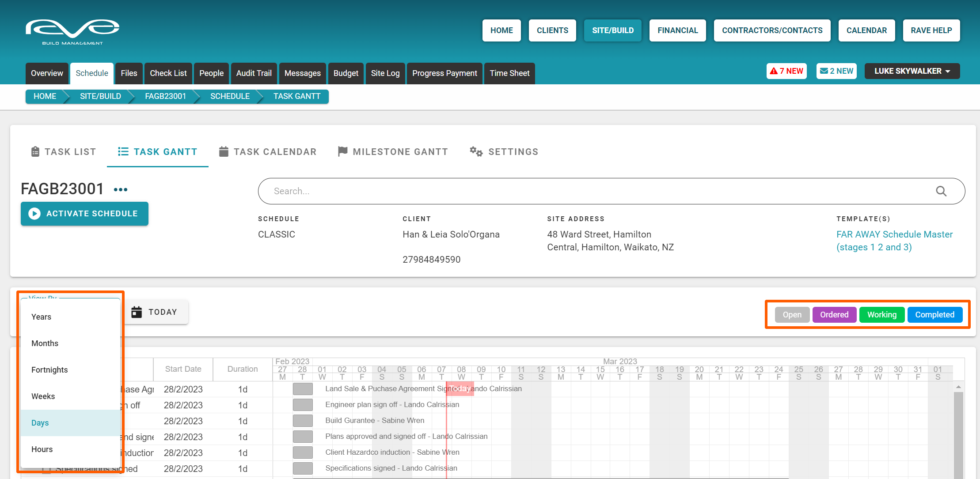Toggle the Open status filter

[x=792, y=315]
